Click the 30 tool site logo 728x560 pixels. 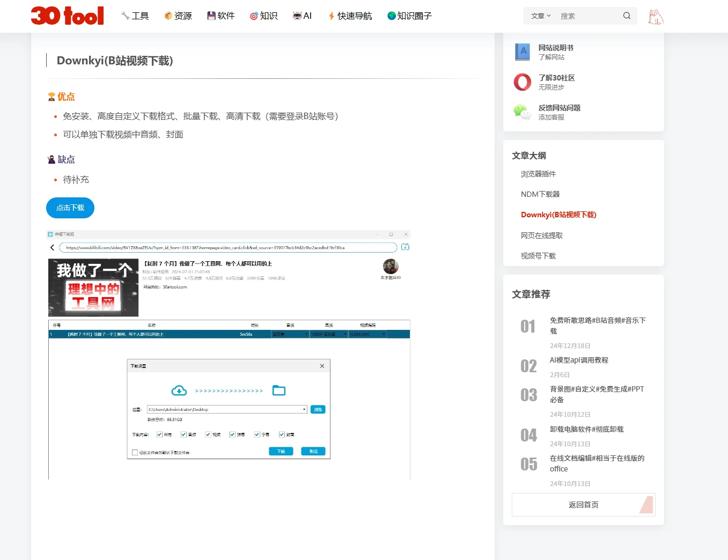pyautogui.click(x=68, y=16)
